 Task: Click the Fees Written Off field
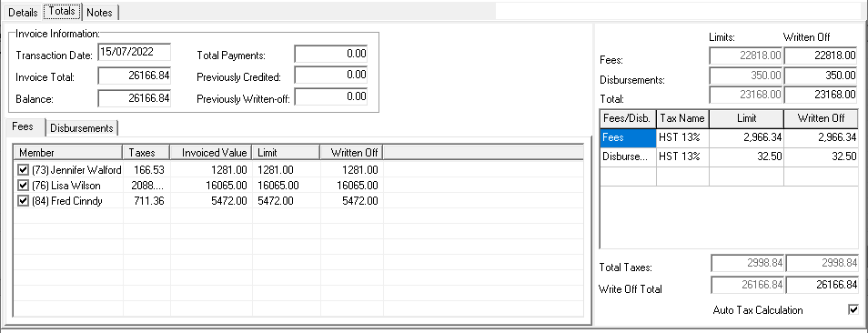coord(822,55)
